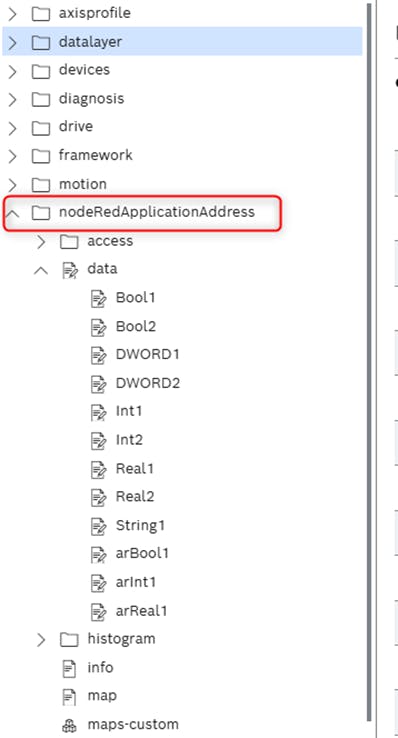Select the arBool1 tree entry
The width and height of the screenshot is (398, 738).
142,554
